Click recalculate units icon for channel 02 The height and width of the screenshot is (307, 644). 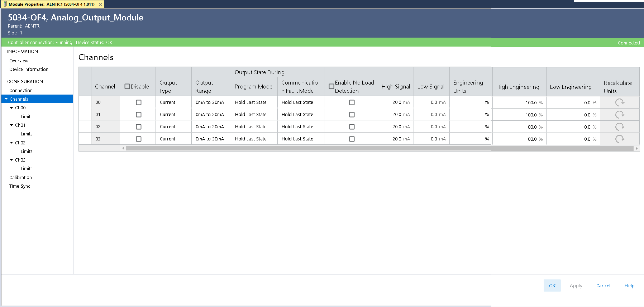[620, 127]
